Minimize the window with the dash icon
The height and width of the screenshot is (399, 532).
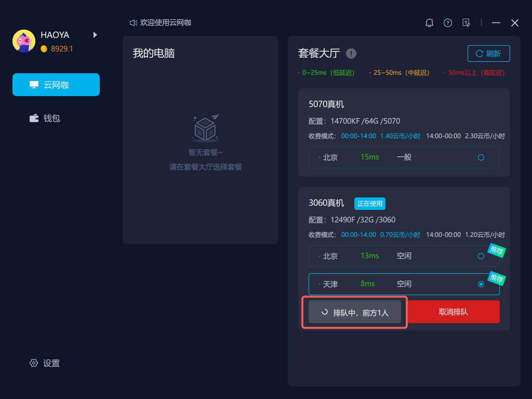coord(496,23)
